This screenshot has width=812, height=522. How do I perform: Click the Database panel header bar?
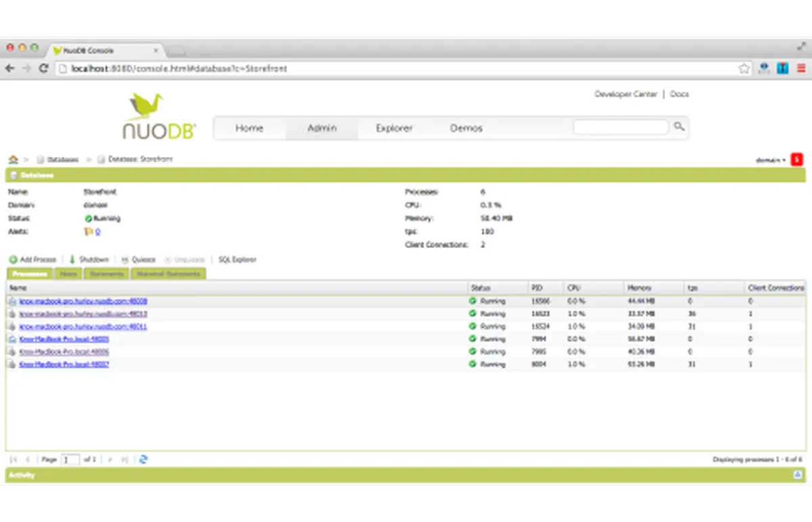[x=406, y=175]
